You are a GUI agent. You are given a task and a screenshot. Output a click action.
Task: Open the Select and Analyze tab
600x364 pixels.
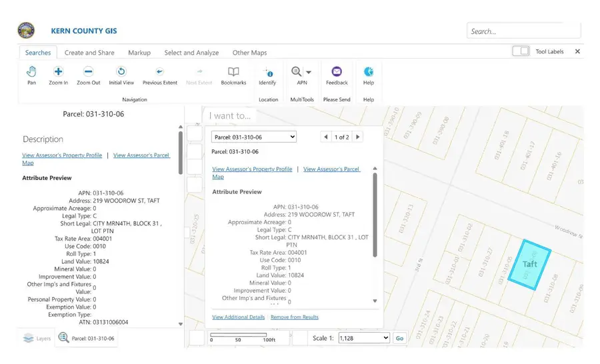click(x=191, y=53)
